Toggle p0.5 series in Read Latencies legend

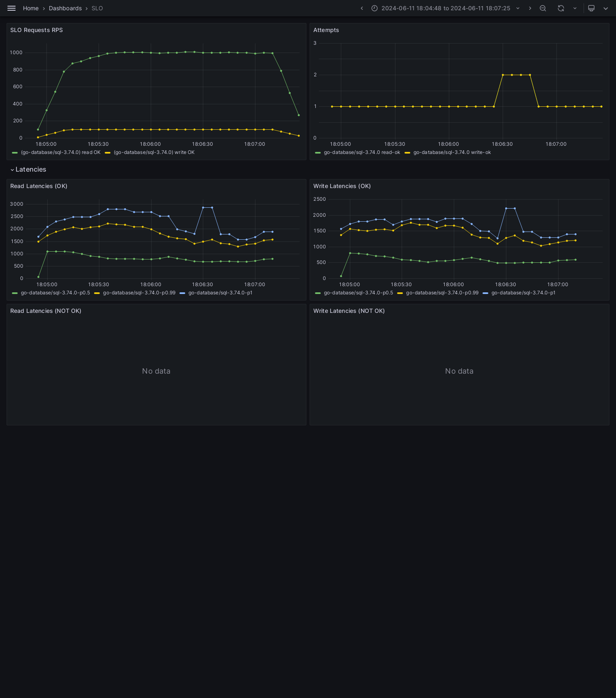click(55, 293)
